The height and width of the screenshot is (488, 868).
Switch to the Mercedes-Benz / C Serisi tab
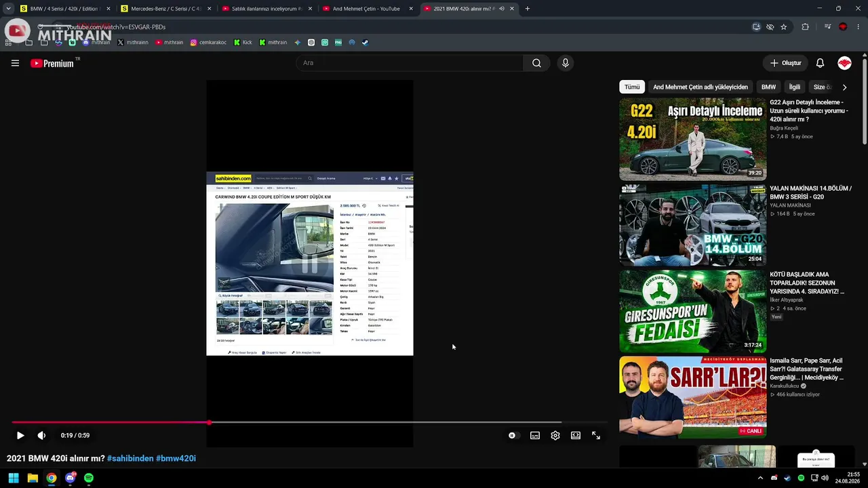point(166,9)
